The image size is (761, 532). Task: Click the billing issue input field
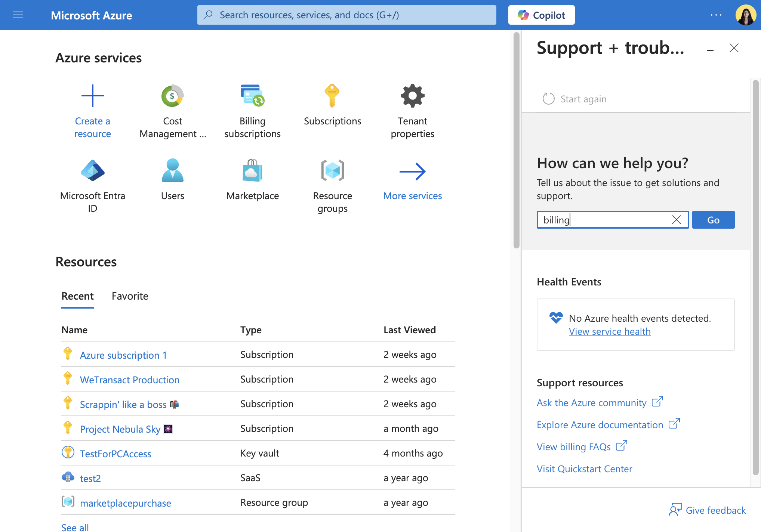(x=606, y=220)
